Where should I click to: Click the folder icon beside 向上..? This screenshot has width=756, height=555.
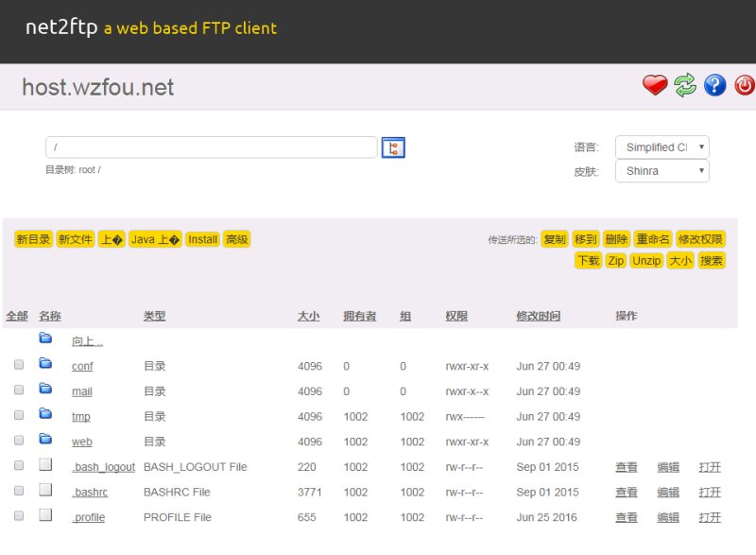tap(45, 338)
